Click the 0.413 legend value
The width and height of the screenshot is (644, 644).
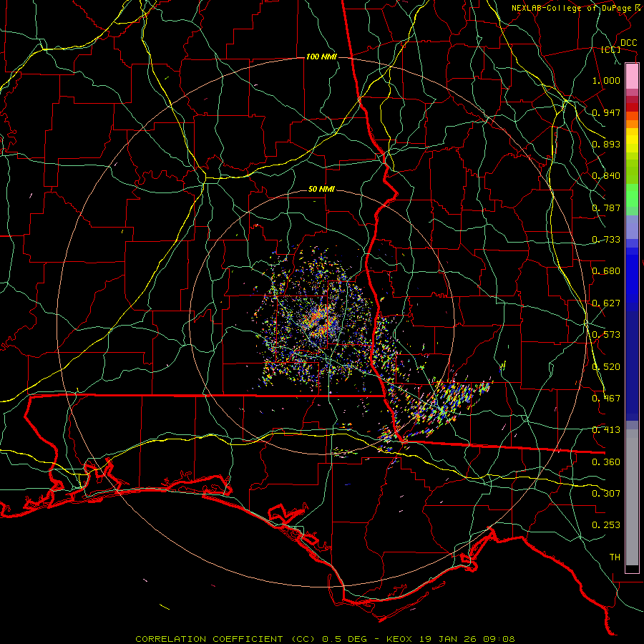(606, 430)
